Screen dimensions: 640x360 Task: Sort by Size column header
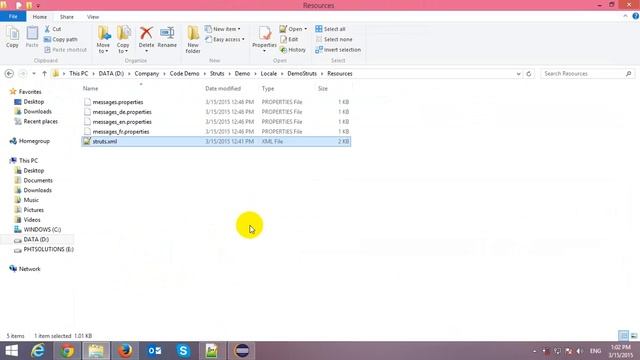pyautogui.click(x=322, y=88)
